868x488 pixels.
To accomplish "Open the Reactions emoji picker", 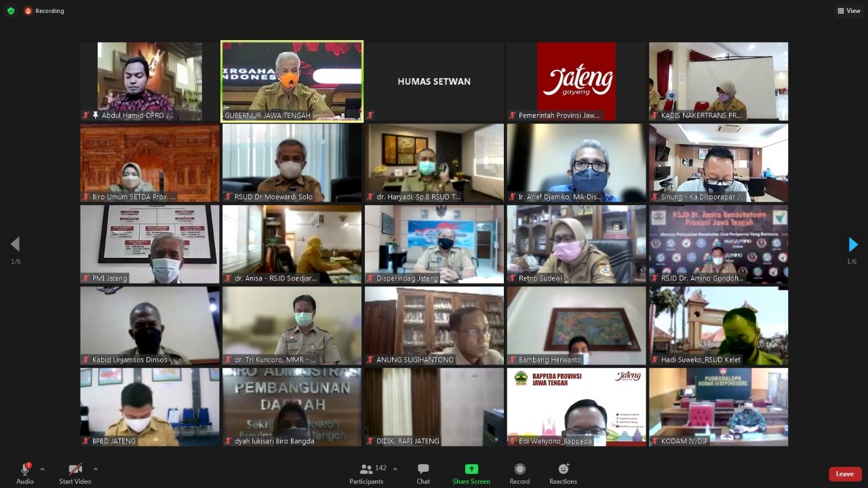I will (x=563, y=473).
